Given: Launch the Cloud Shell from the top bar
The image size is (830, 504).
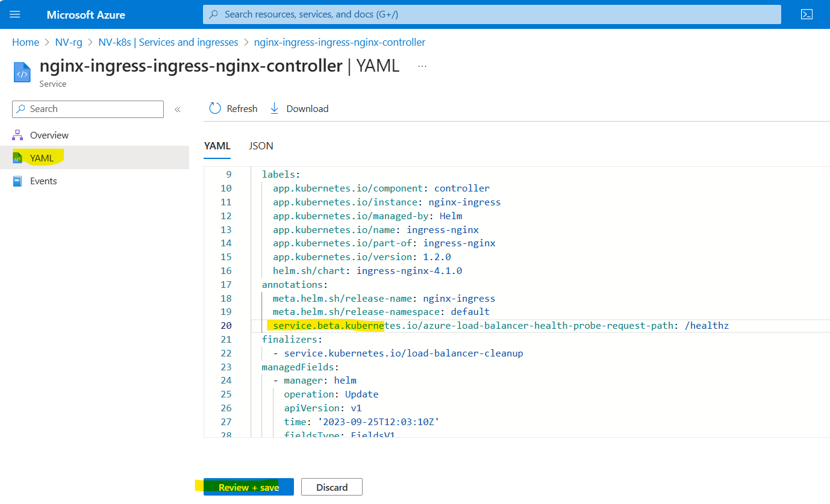Looking at the screenshot, I should click(x=807, y=14).
